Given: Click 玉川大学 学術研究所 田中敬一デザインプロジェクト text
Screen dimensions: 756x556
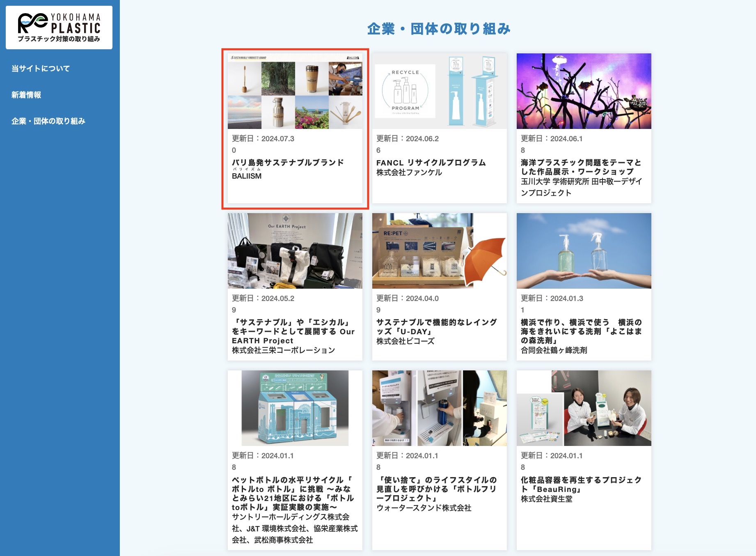Looking at the screenshot, I should tap(581, 187).
